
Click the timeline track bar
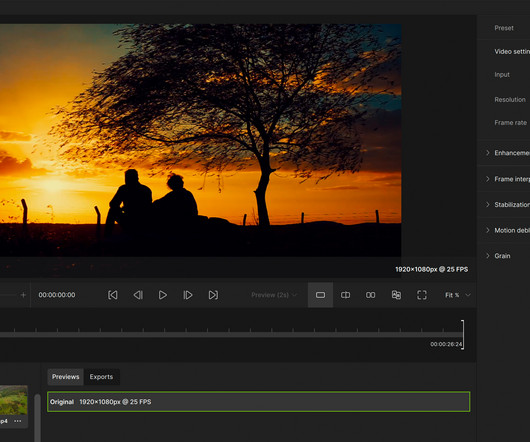pos(231,334)
